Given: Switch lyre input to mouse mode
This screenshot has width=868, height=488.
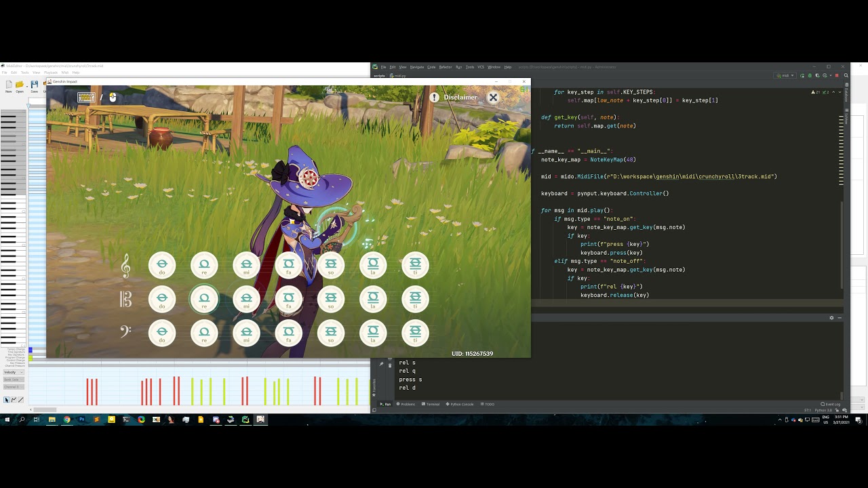Looking at the screenshot, I should (113, 98).
